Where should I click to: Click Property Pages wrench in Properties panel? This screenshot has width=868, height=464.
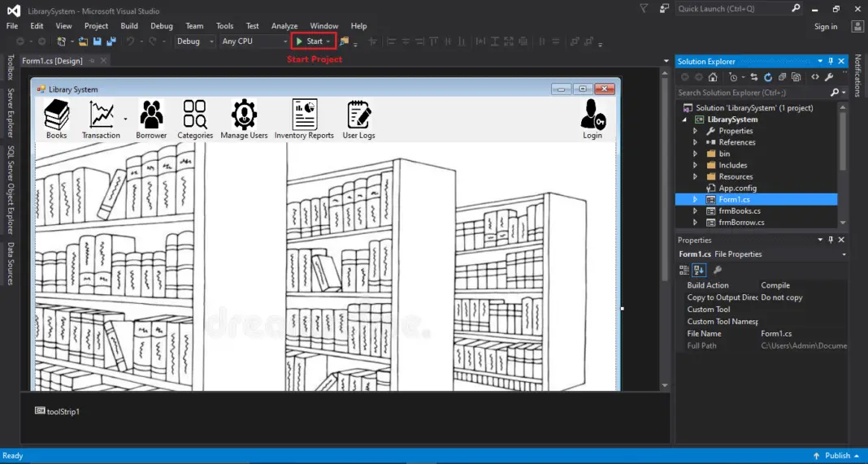coord(718,271)
